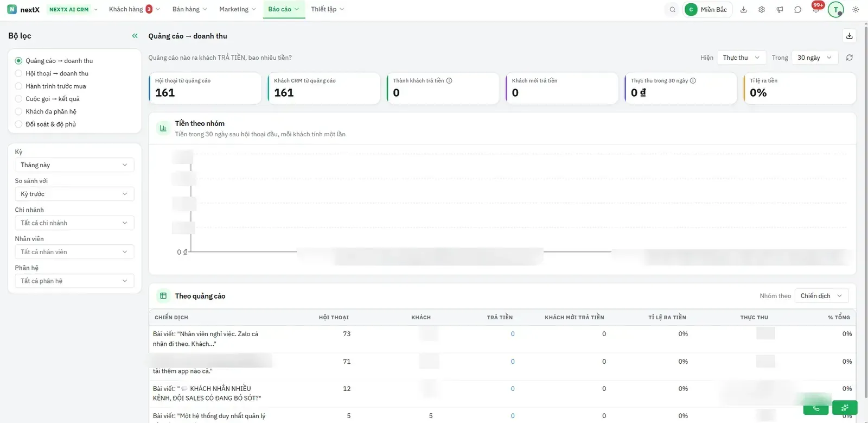Select Hành trình trước mua radio

point(18,86)
